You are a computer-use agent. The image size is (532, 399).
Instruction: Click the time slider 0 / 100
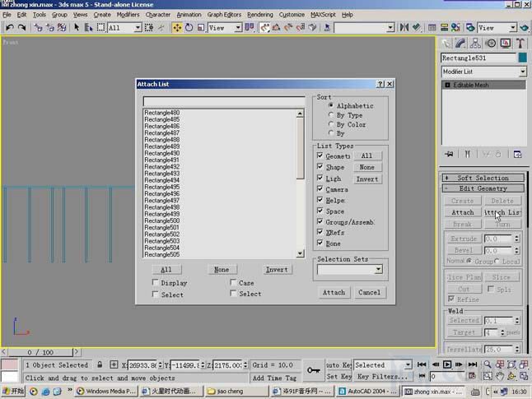coord(40,352)
